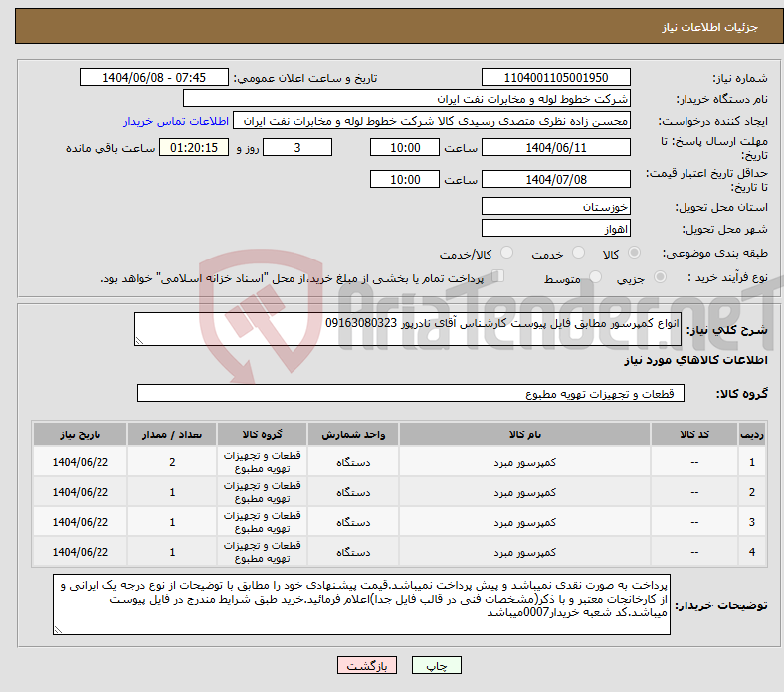Toggle the اسناد خزانه اسلامی payment checkbox
Image resolution: width=784 pixels, height=692 pixels.
(x=498, y=275)
